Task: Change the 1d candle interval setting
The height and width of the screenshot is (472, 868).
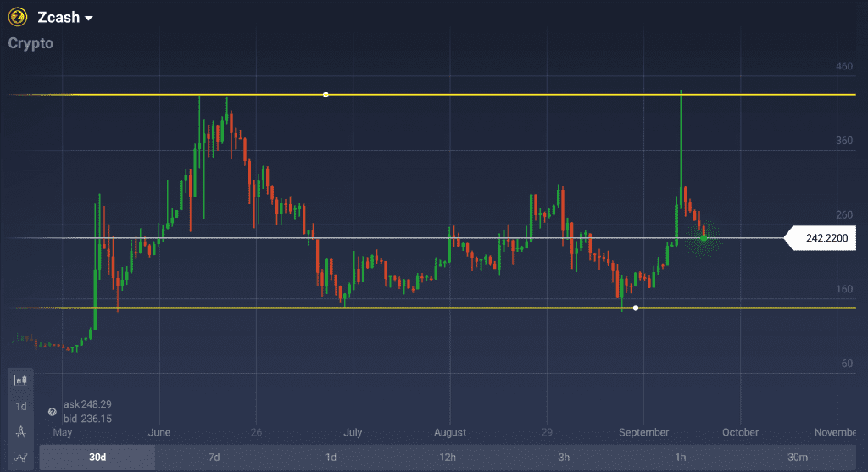Action: coord(21,406)
